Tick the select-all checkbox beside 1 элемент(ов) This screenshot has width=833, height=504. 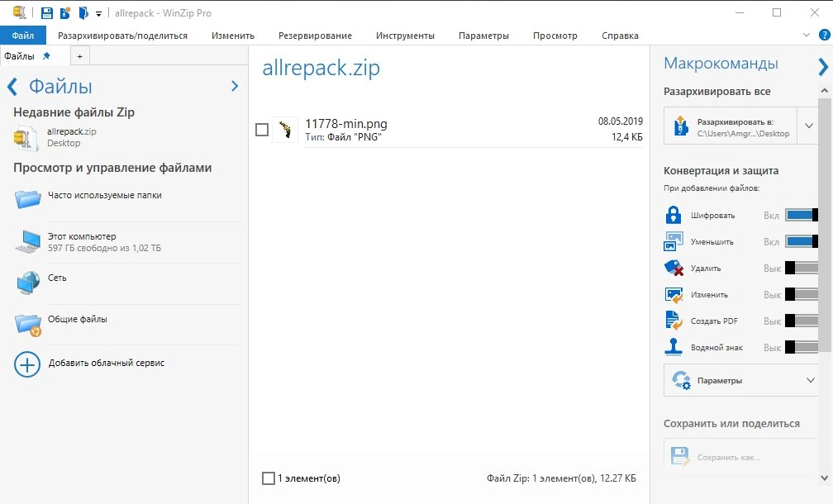pyautogui.click(x=269, y=478)
